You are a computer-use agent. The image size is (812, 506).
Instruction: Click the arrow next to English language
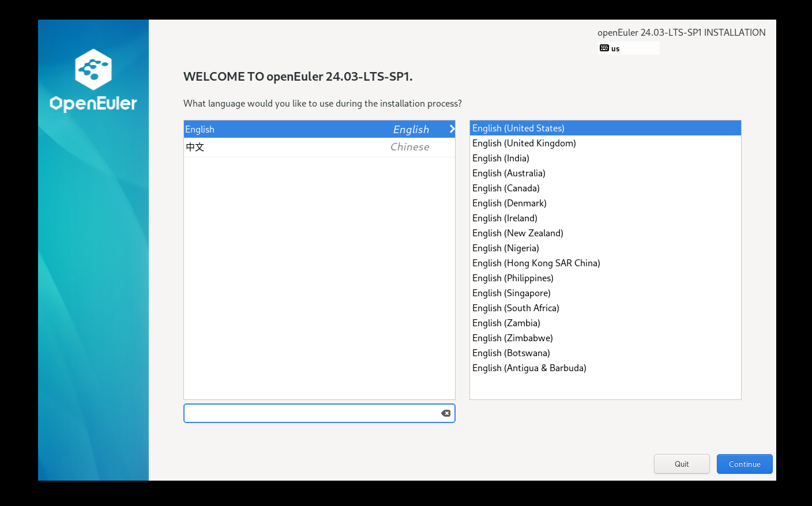point(452,129)
